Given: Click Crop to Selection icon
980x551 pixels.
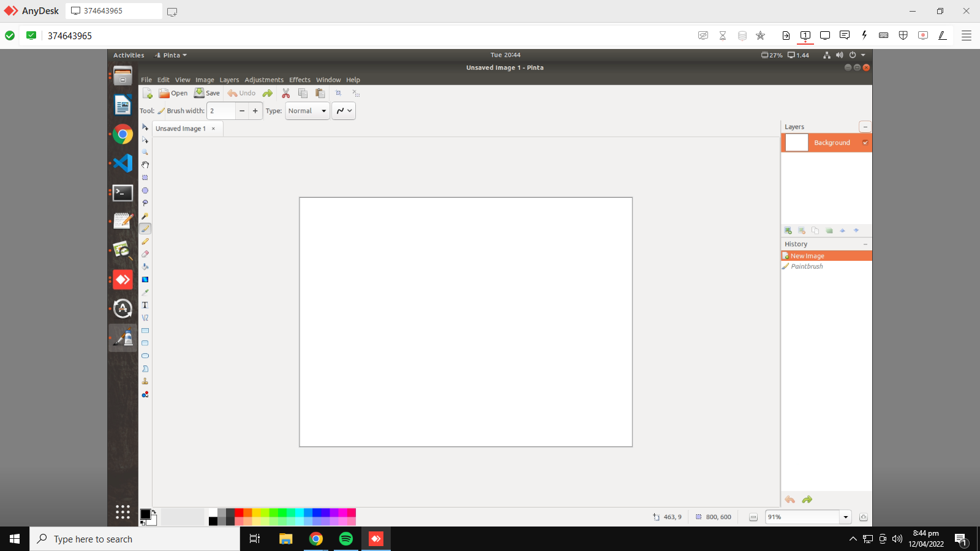Looking at the screenshot, I should point(338,93).
